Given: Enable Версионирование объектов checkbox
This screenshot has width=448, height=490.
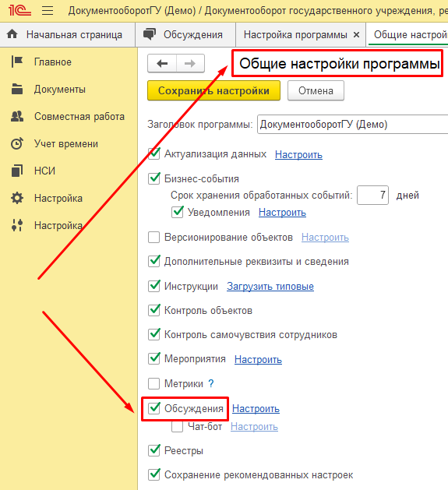Looking at the screenshot, I should coord(153,237).
